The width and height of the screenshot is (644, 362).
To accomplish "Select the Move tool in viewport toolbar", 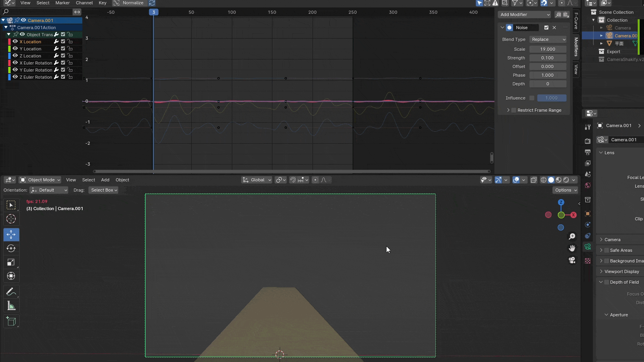I will click(11, 235).
